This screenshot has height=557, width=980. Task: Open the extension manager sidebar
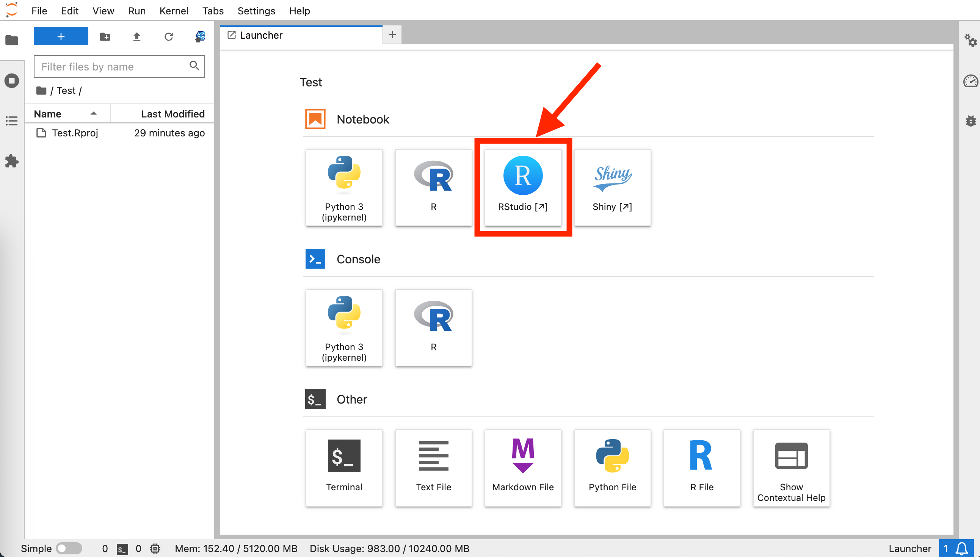pos(12,161)
